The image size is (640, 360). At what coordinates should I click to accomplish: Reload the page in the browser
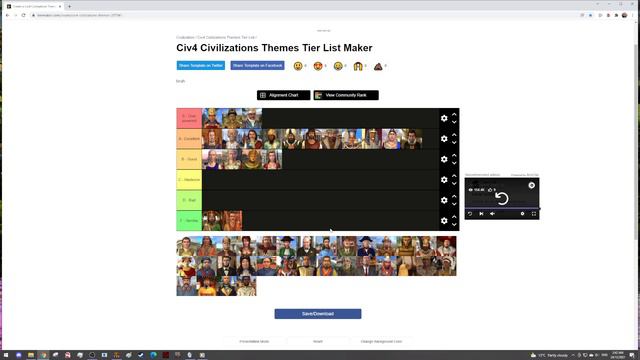click(23, 15)
